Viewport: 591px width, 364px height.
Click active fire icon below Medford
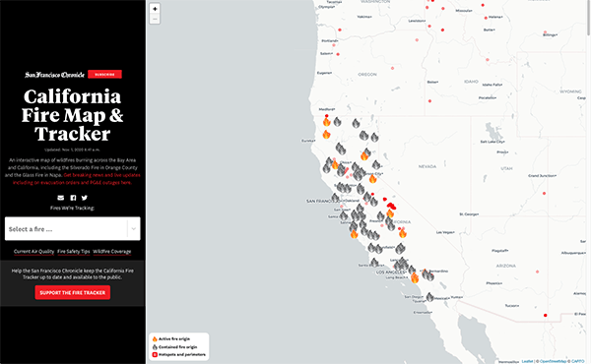pyautogui.click(x=326, y=122)
